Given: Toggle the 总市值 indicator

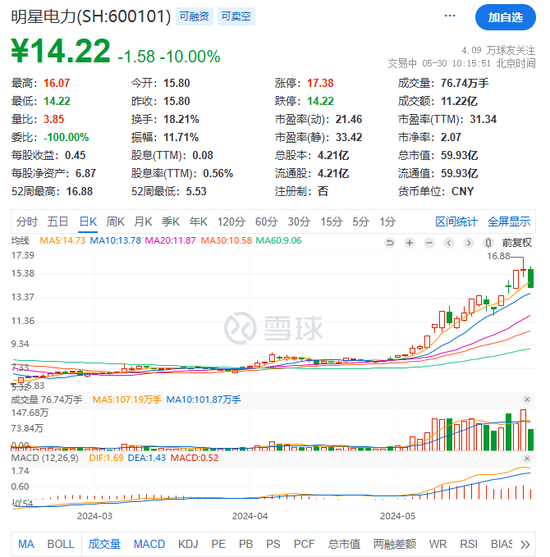Looking at the screenshot, I should pos(344,544).
